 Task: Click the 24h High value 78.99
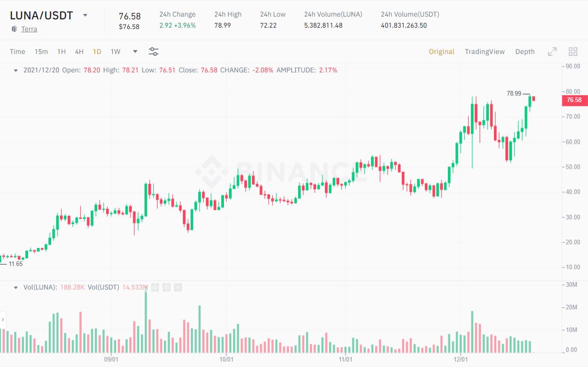coord(223,25)
